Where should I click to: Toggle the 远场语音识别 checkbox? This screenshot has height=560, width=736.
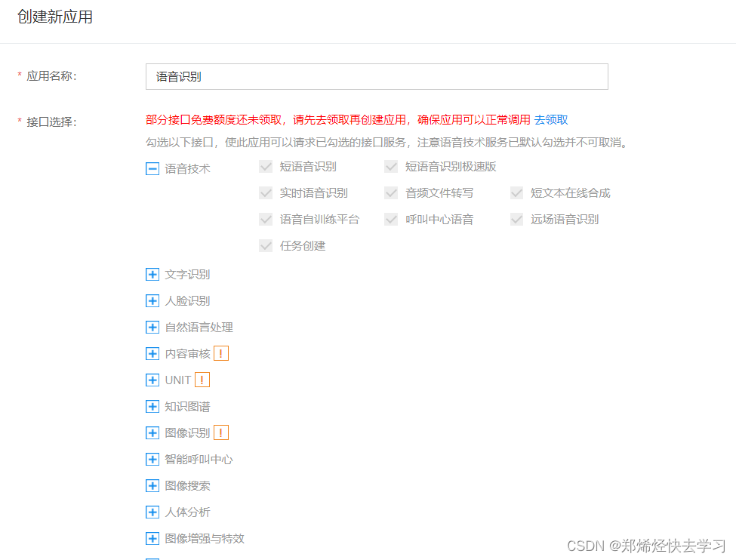pyautogui.click(x=517, y=219)
